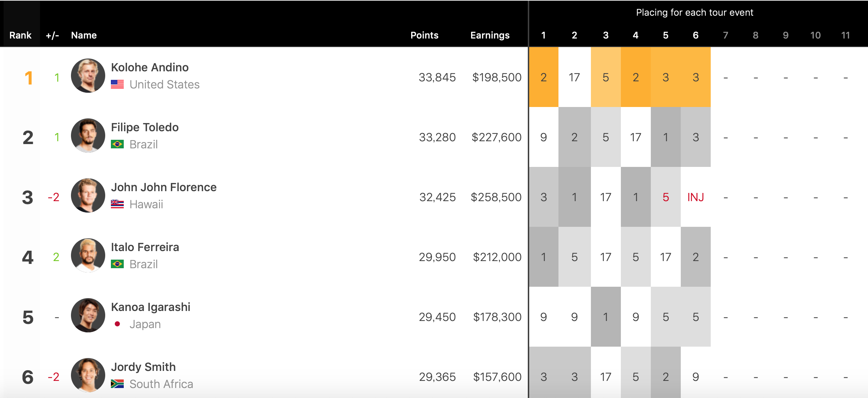Click the United States flag icon
The width and height of the screenshot is (868, 398).
point(117,85)
